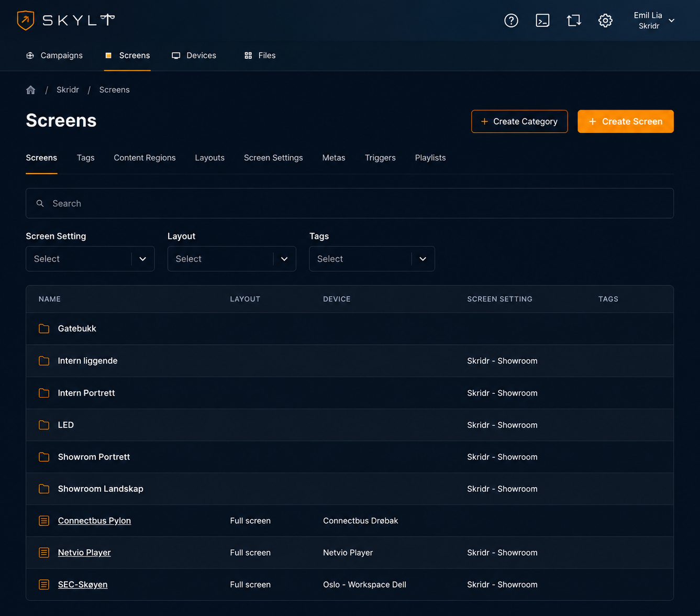The height and width of the screenshot is (616, 700).
Task: Open the terminal console icon
Action: (x=542, y=20)
